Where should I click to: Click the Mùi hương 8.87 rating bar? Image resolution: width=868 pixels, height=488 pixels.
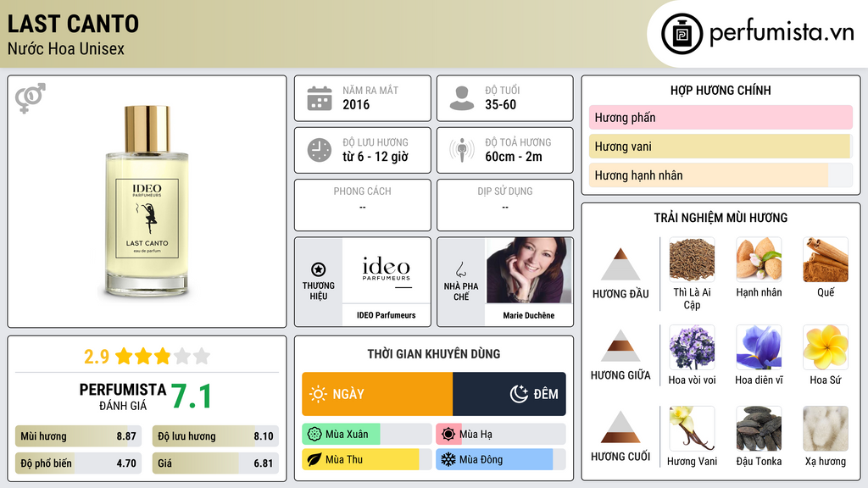79,436
